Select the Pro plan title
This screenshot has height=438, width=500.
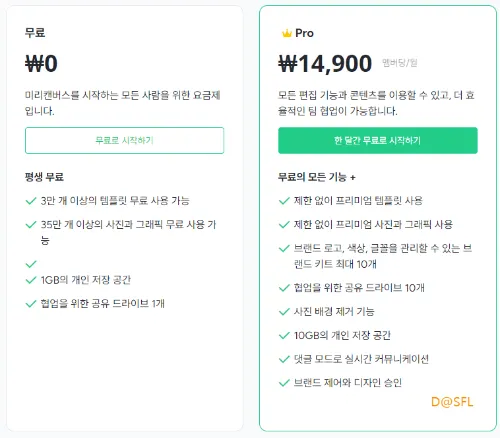coord(304,33)
